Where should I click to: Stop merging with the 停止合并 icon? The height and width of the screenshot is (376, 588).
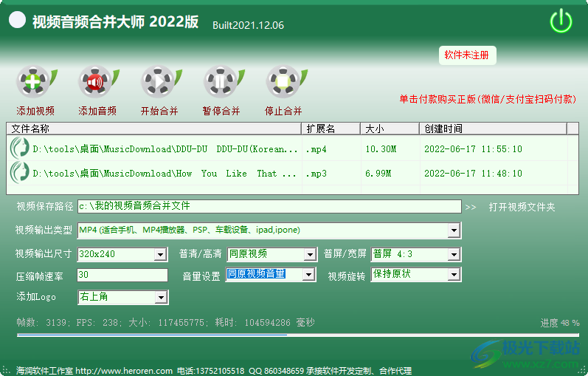click(x=286, y=82)
